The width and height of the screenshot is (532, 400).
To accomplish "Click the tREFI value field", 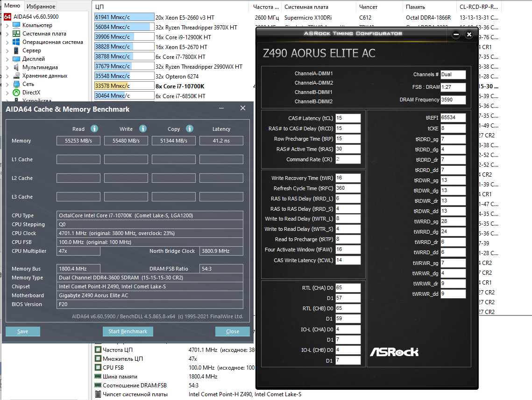I will (x=453, y=117).
